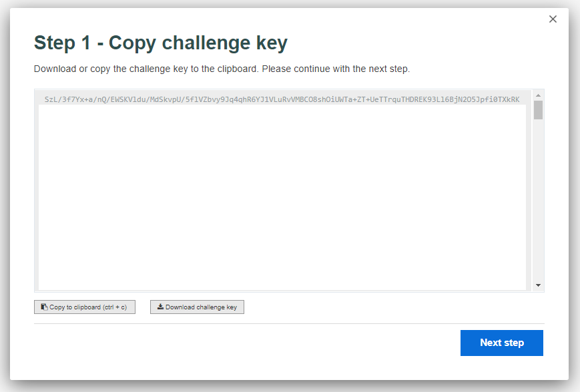Download the challenge key file
Screen dimensions: 580x392
197,307
